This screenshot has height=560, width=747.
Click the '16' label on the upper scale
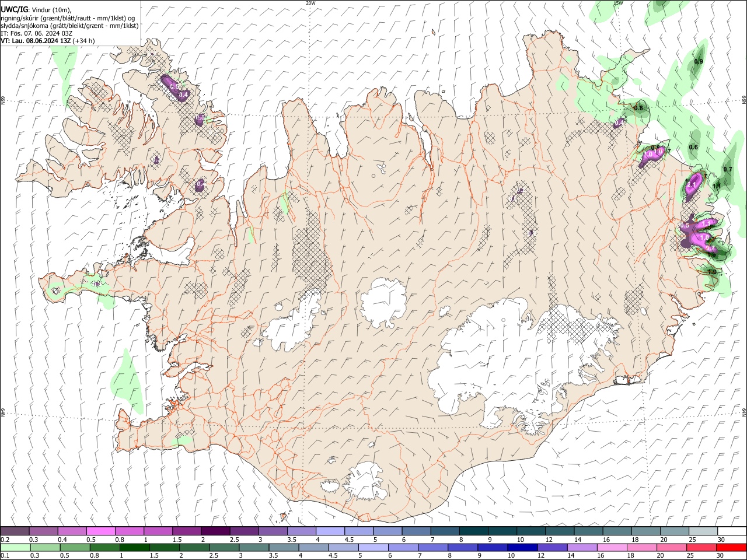pyautogui.click(x=607, y=540)
